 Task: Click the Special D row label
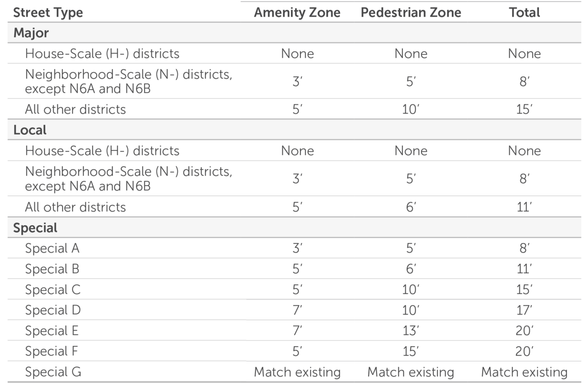(x=52, y=310)
